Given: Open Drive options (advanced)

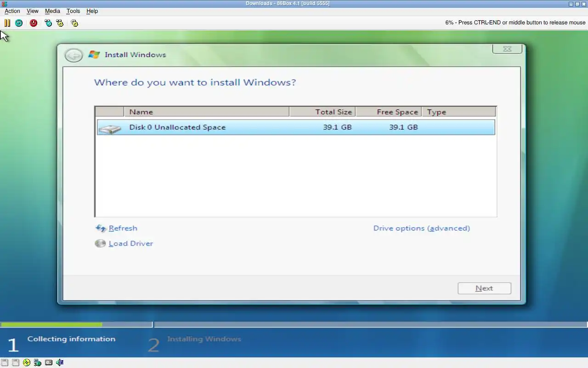Looking at the screenshot, I should tap(422, 228).
